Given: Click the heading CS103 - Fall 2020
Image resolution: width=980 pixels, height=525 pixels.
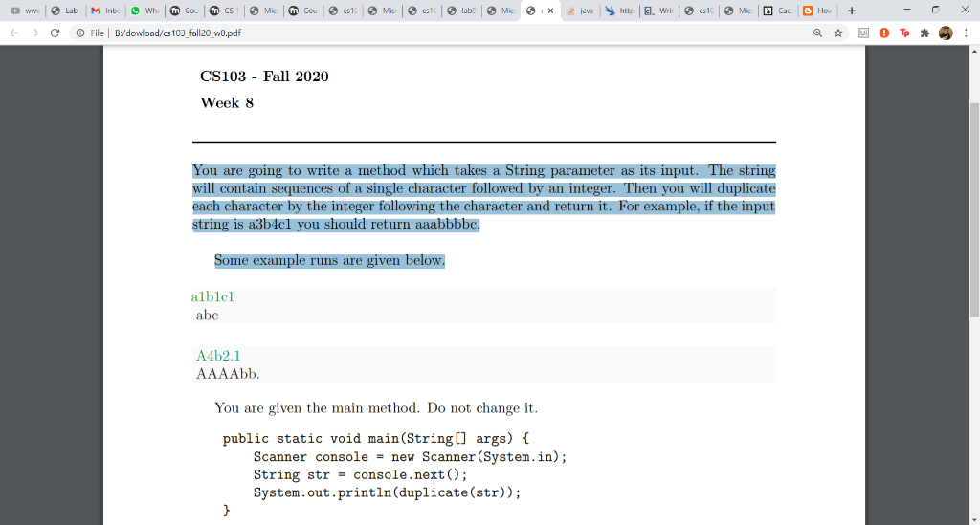Looking at the screenshot, I should [x=264, y=77].
